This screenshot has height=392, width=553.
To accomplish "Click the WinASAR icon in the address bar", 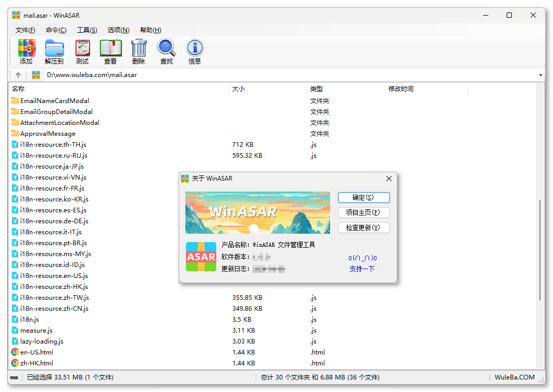I will (x=35, y=75).
